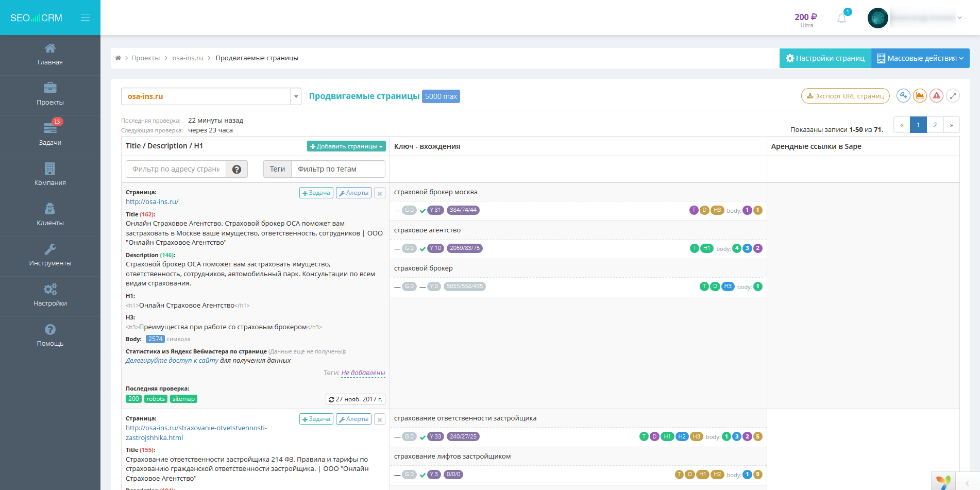
Task: Open Добавить страницы dropdown
Action: pyautogui.click(x=346, y=146)
